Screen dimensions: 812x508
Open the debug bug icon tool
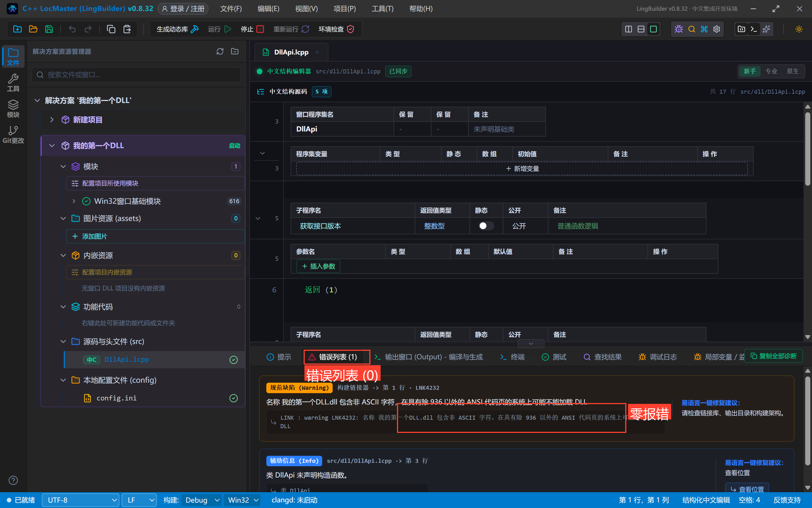(679, 29)
